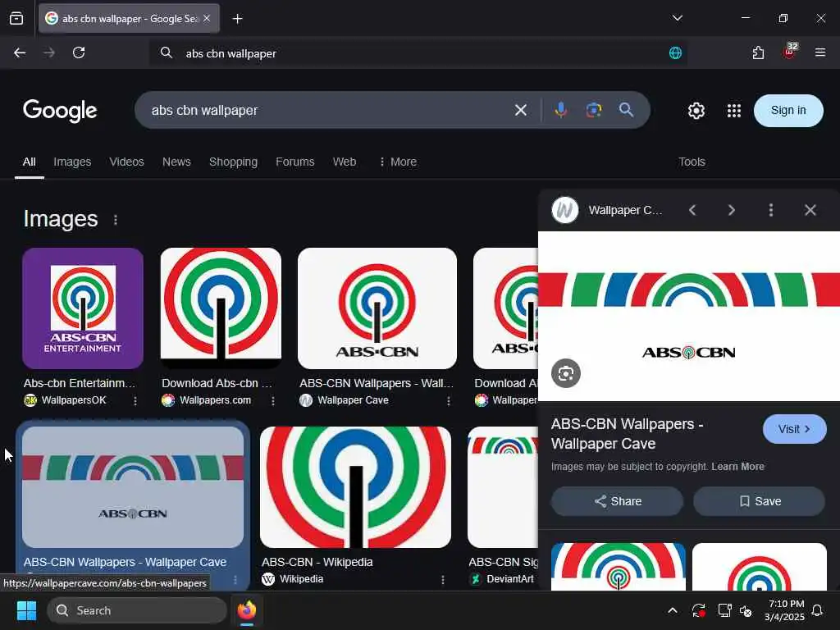Open a new browser tab
The width and height of the screenshot is (840, 630).
click(x=237, y=19)
